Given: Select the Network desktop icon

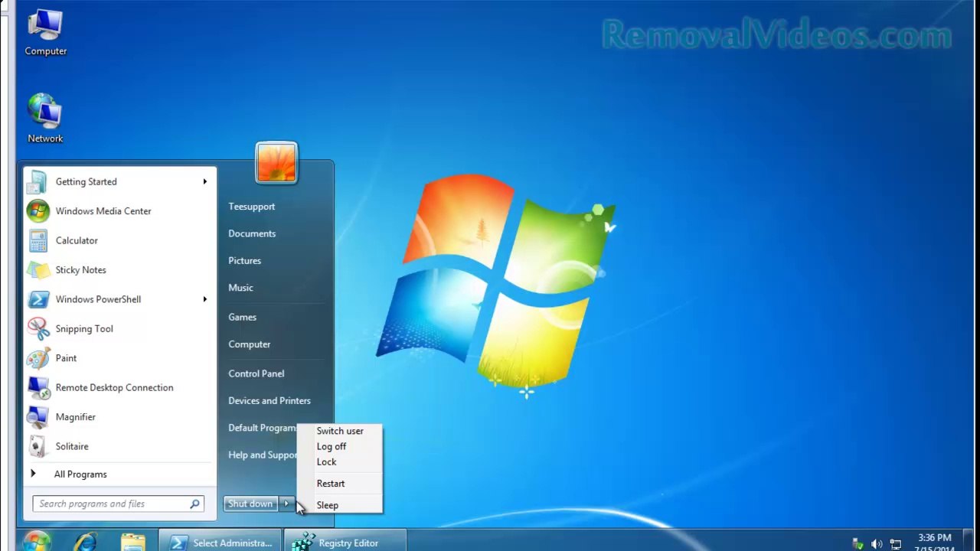Looking at the screenshot, I should pos(45,119).
